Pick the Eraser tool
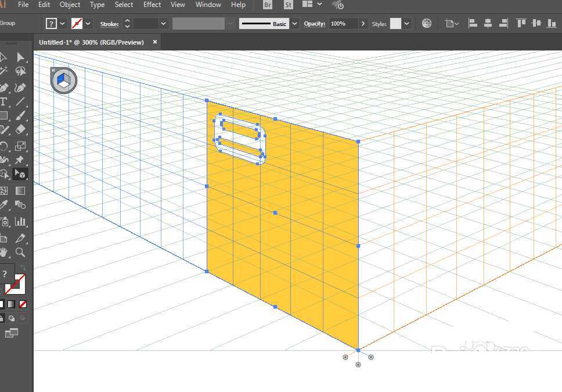 tap(20, 130)
